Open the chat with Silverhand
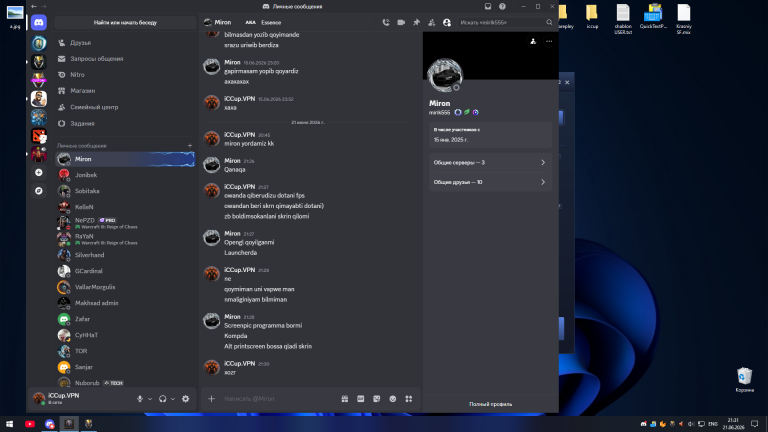This screenshot has width=768, height=432. (x=125, y=255)
